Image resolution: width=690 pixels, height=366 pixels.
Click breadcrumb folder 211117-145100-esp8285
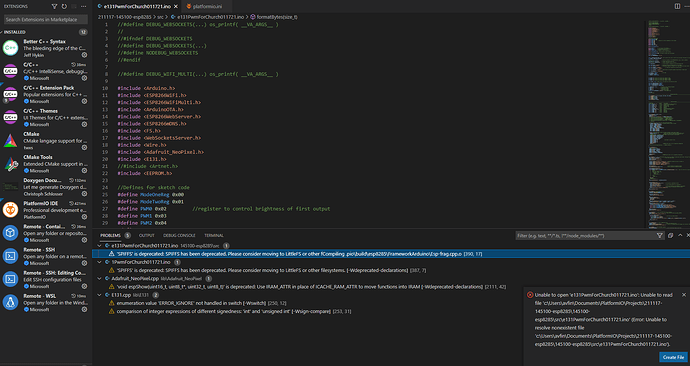click(125, 17)
